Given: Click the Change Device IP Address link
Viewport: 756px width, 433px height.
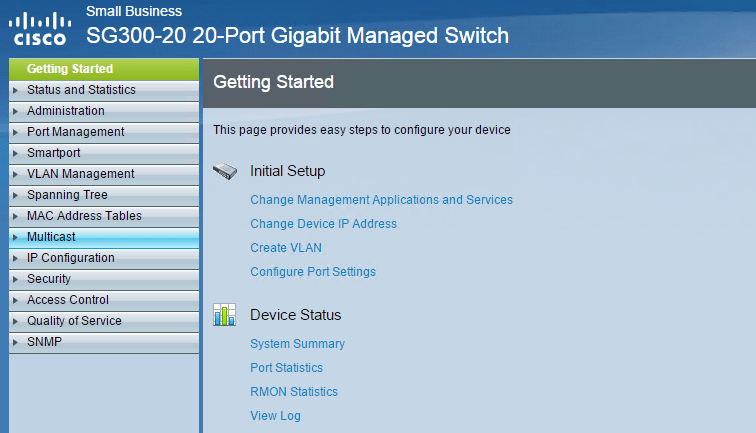Looking at the screenshot, I should [x=323, y=224].
